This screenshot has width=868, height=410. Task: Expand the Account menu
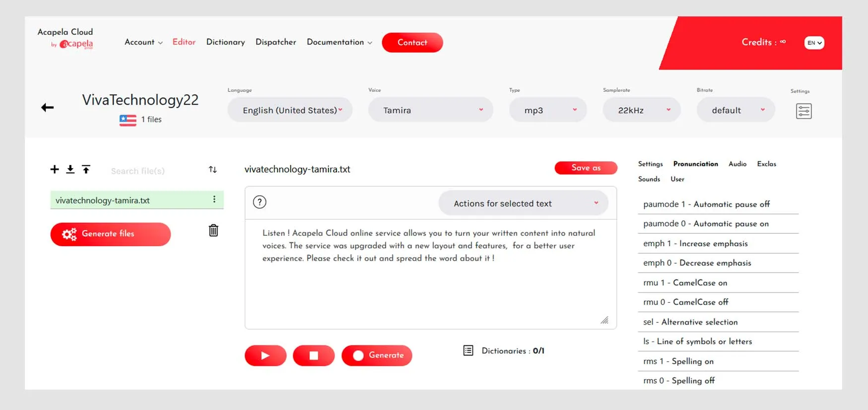143,42
